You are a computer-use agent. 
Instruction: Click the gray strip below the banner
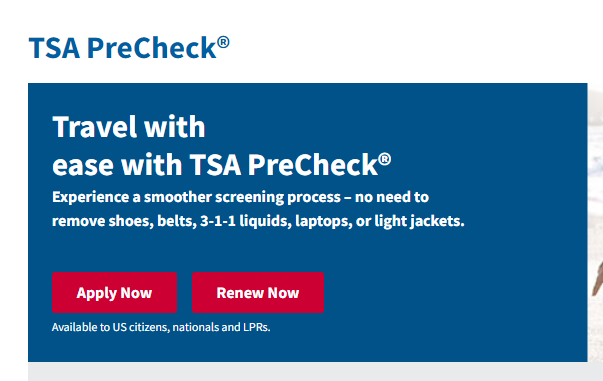(315, 371)
